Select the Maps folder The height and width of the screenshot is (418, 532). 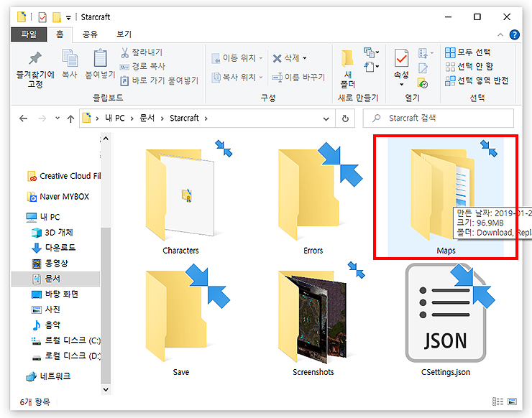pyautogui.click(x=446, y=198)
